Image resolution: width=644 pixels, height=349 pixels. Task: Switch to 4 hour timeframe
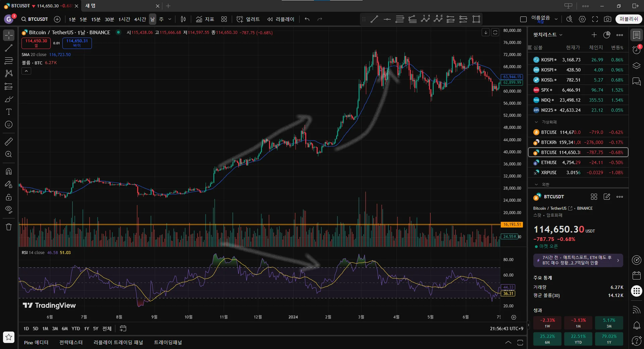(140, 19)
